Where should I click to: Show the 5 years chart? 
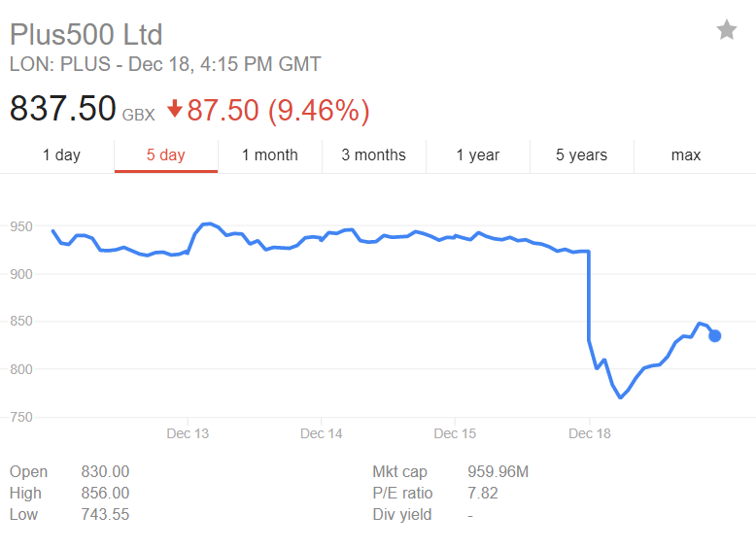(x=581, y=155)
